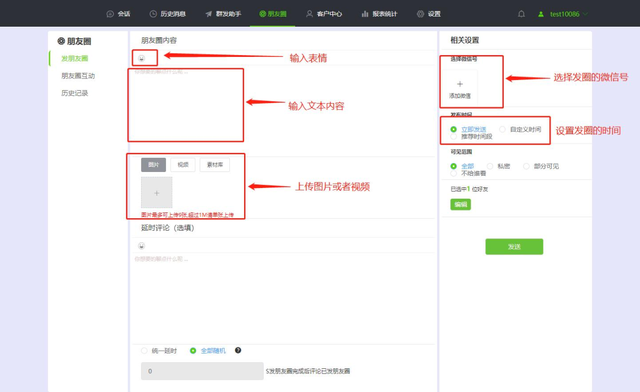Click the question mark help icon
640x392 pixels.
coord(238,350)
